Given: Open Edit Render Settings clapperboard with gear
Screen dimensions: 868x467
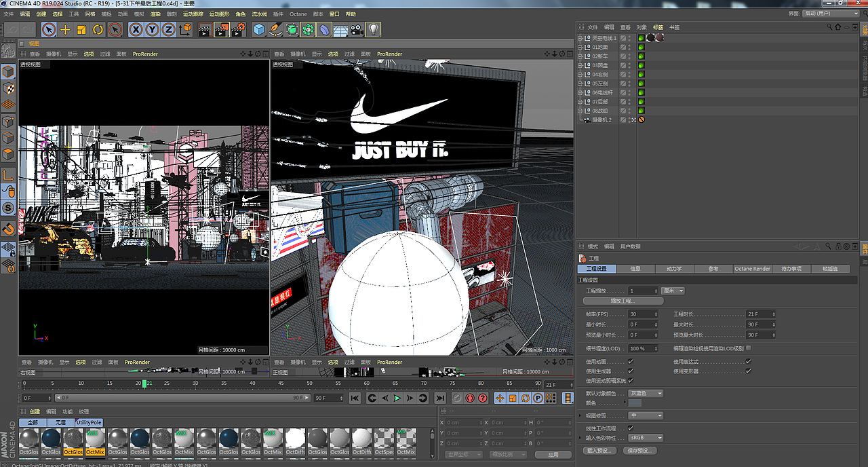Looking at the screenshot, I should (238, 29).
